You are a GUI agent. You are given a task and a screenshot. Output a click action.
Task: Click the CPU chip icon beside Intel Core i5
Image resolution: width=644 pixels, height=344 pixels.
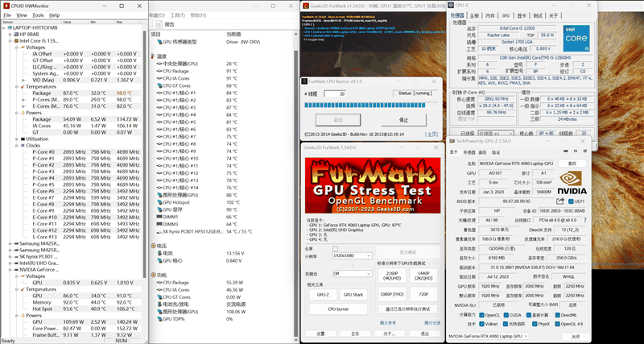(16, 41)
